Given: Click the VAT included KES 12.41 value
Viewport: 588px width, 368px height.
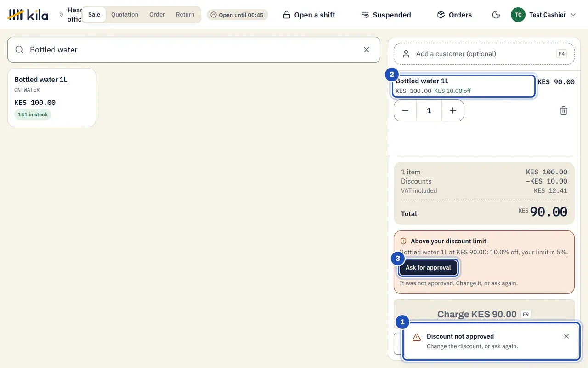Looking at the screenshot, I should [550, 190].
